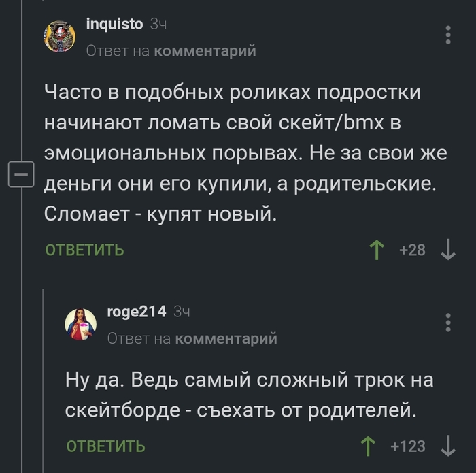The width and height of the screenshot is (476, 473).
Task: Downvote the inquisto comment
Action: [448, 250]
